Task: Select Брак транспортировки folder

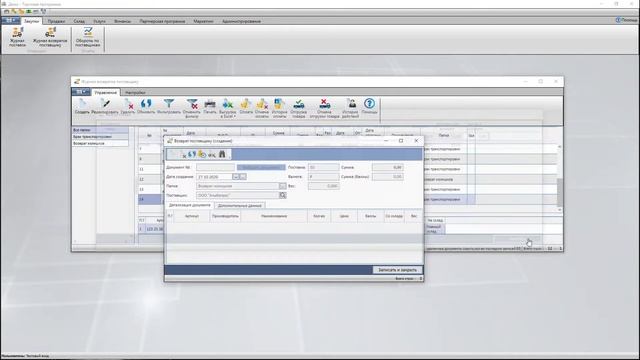Action: tap(100, 137)
